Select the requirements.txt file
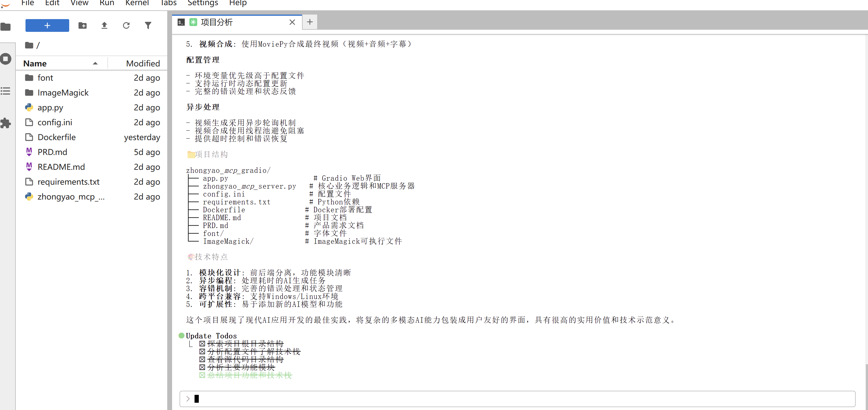868x410 pixels. [x=92, y=182]
